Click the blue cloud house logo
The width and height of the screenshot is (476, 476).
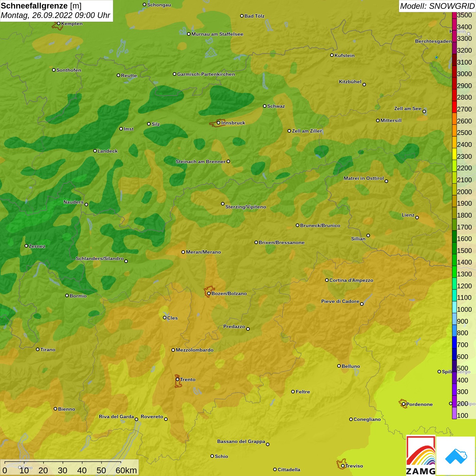tap(456, 456)
